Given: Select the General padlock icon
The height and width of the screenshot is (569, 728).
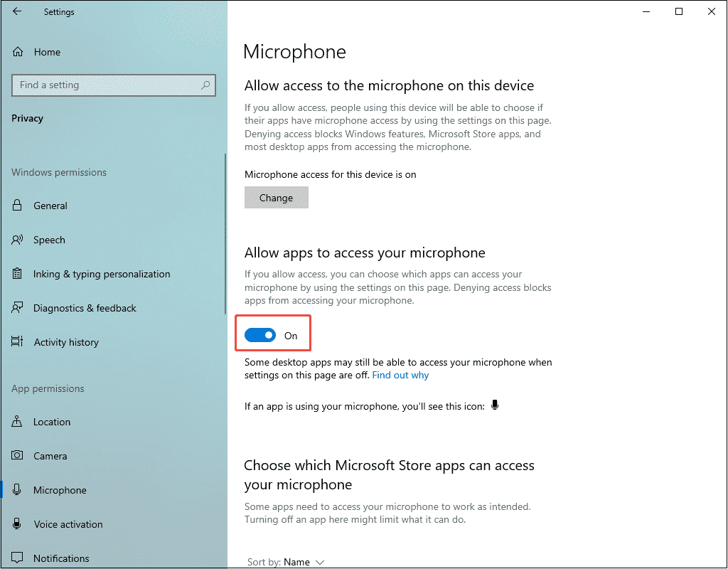Looking at the screenshot, I should coord(16,206).
